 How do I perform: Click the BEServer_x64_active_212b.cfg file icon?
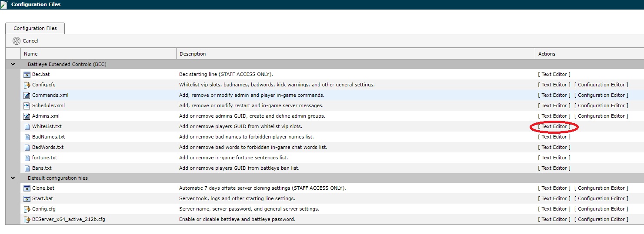(27, 219)
